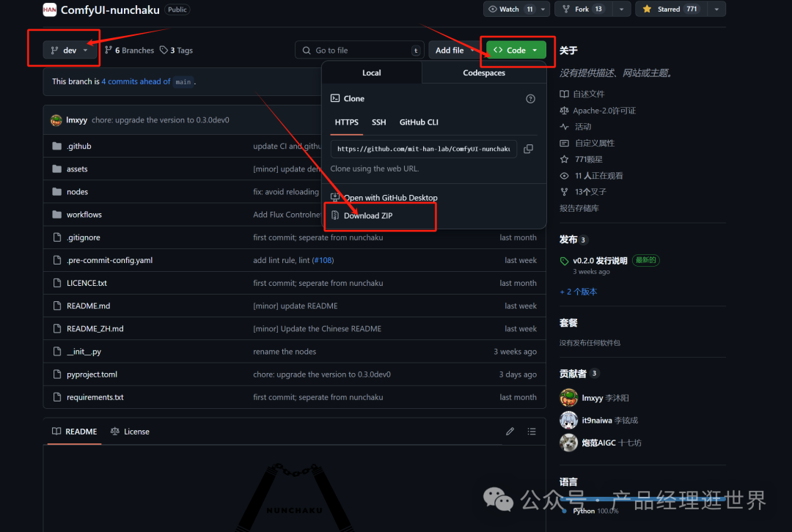
Task: Select the GitHub CLI clone tab
Action: point(419,122)
